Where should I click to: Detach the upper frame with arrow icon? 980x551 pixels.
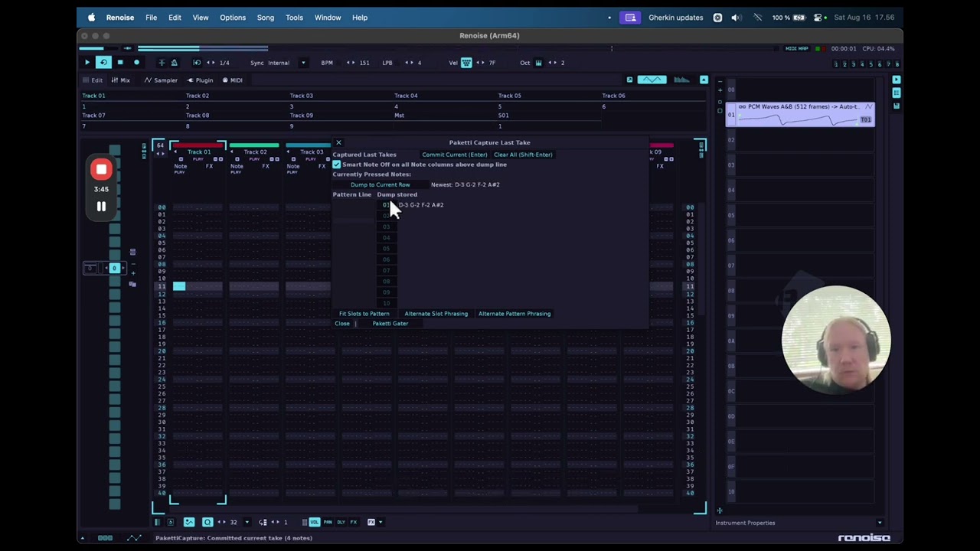pyautogui.click(x=629, y=80)
